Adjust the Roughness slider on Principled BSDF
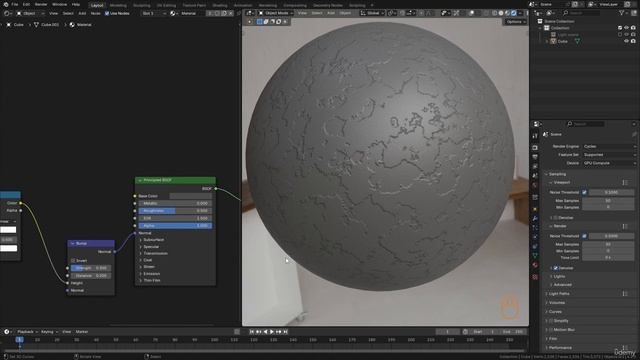640x360 pixels. [x=175, y=211]
